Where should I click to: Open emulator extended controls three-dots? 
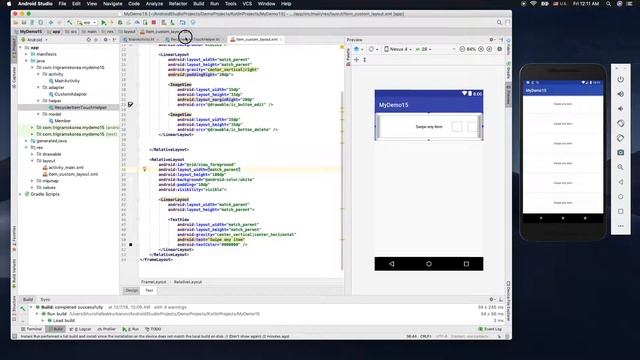620,226
